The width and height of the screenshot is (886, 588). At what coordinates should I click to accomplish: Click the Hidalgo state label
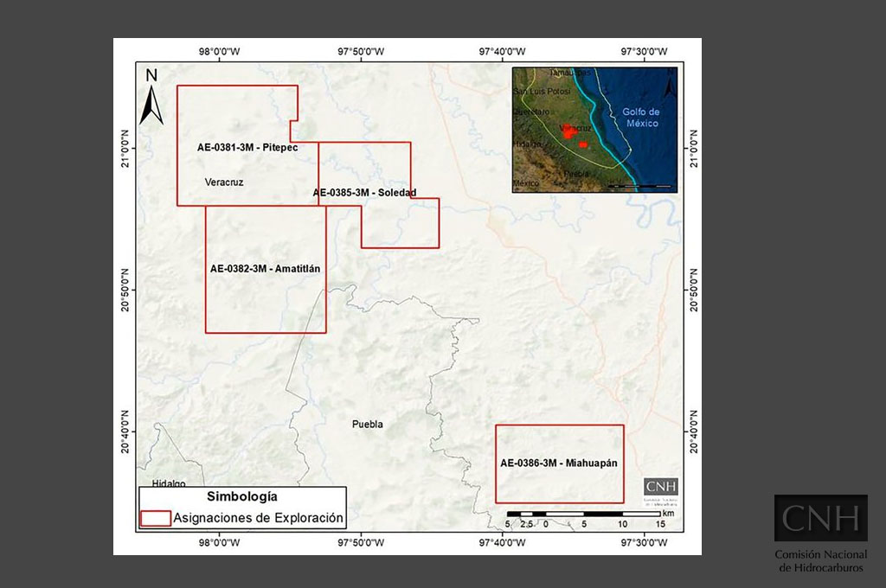coord(169,483)
